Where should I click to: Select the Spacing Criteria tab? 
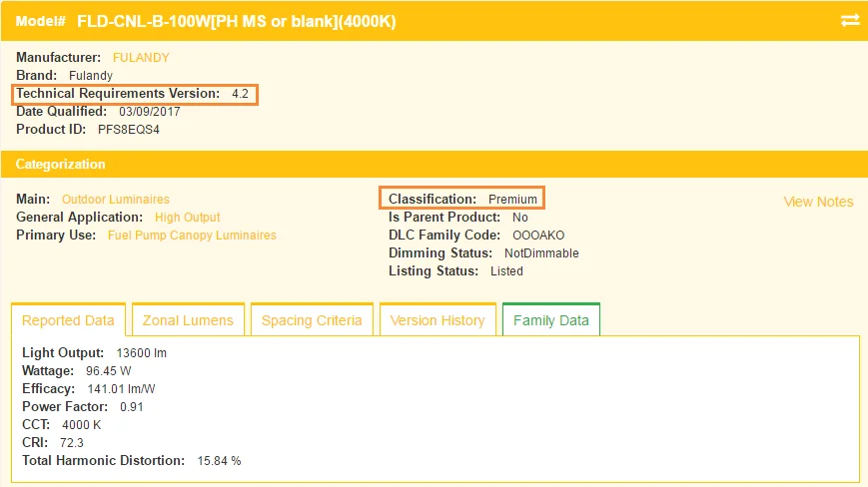tap(312, 320)
